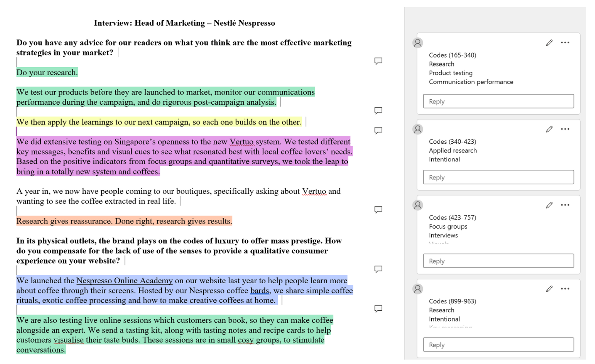Click Reply field under Codes (165-340)

pos(498,101)
